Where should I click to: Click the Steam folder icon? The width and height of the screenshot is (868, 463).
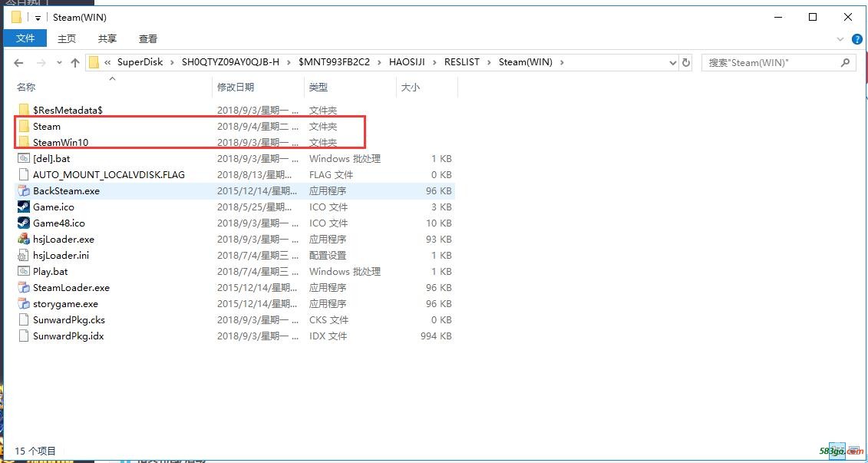(24, 126)
